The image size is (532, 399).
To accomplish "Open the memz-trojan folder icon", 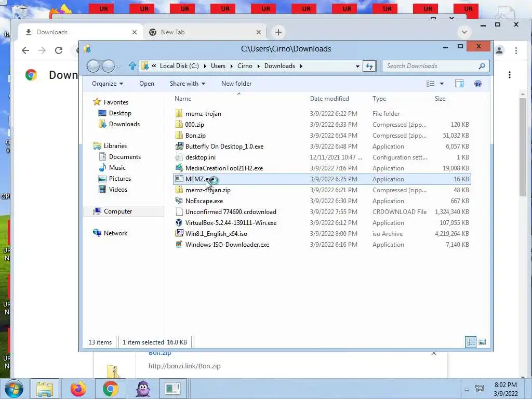I will 179,113.
